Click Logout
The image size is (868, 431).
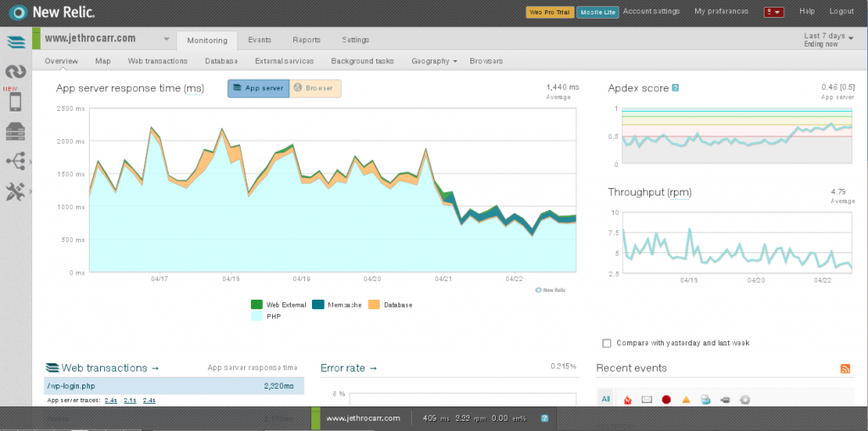click(x=842, y=11)
